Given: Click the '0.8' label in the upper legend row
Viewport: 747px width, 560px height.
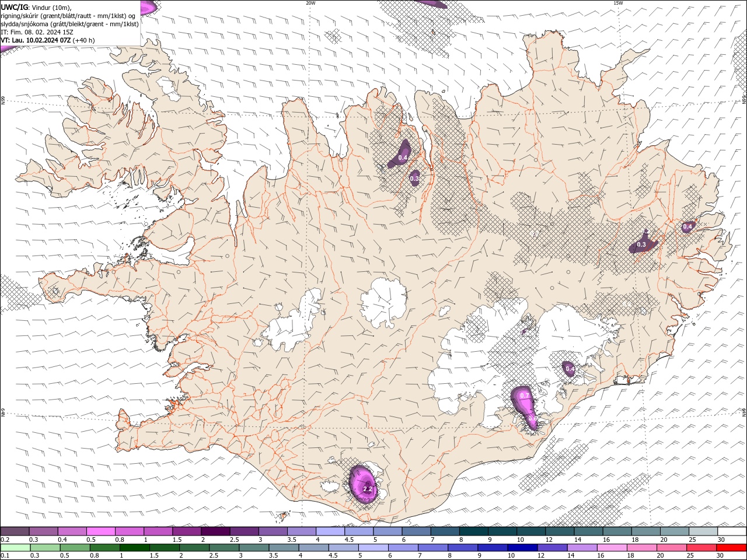Looking at the screenshot, I should [x=120, y=540].
